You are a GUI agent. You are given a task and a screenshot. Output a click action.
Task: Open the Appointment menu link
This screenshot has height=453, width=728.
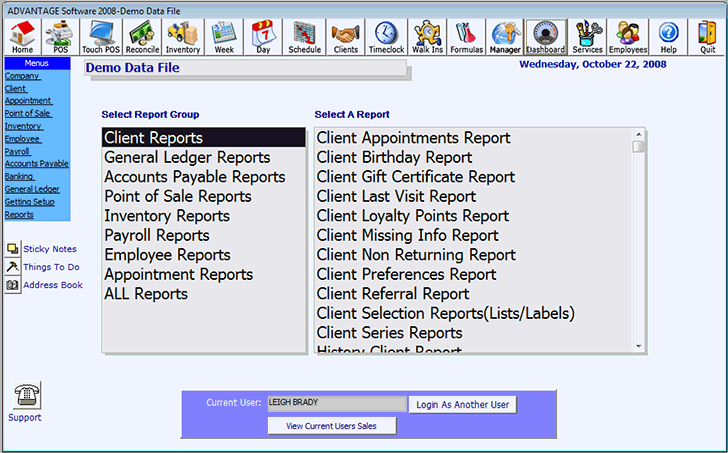29,101
